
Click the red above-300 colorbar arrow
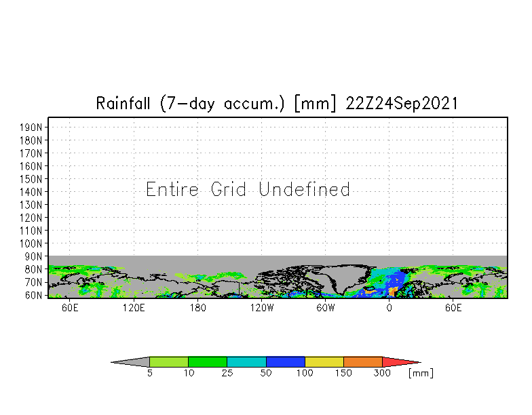[x=400, y=362]
